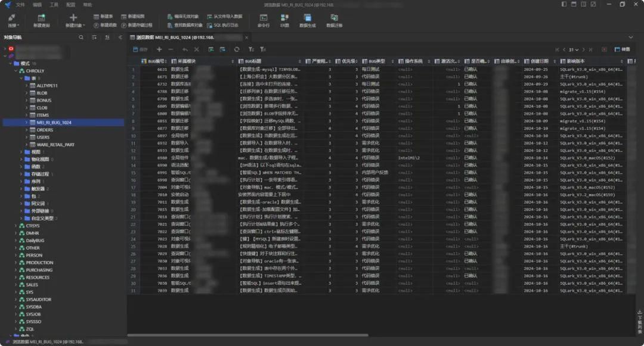Viewport: 644px width, 346px height.
Task: Click 新建存储过程 (New Stored Procedure) in toolbar
Action: point(137,25)
